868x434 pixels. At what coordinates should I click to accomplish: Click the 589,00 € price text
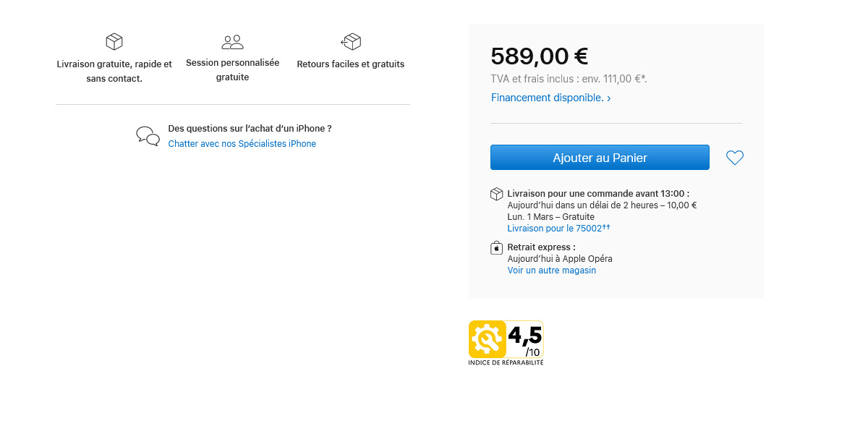pos(539,56)
